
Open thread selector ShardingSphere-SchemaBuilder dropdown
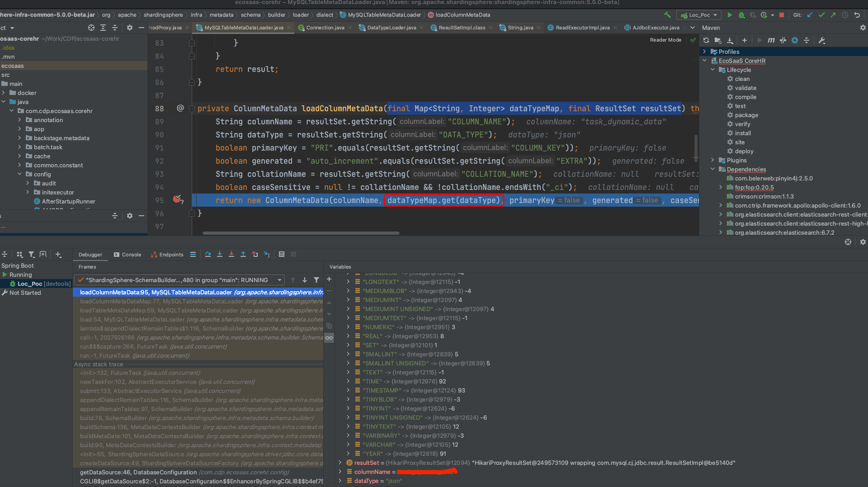[180, 280]
